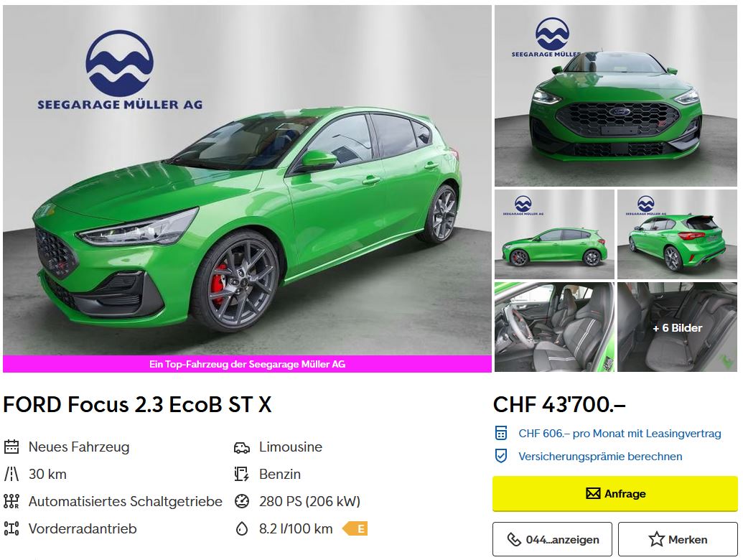Click the car body icon beside Limousine

click(242, 447)
